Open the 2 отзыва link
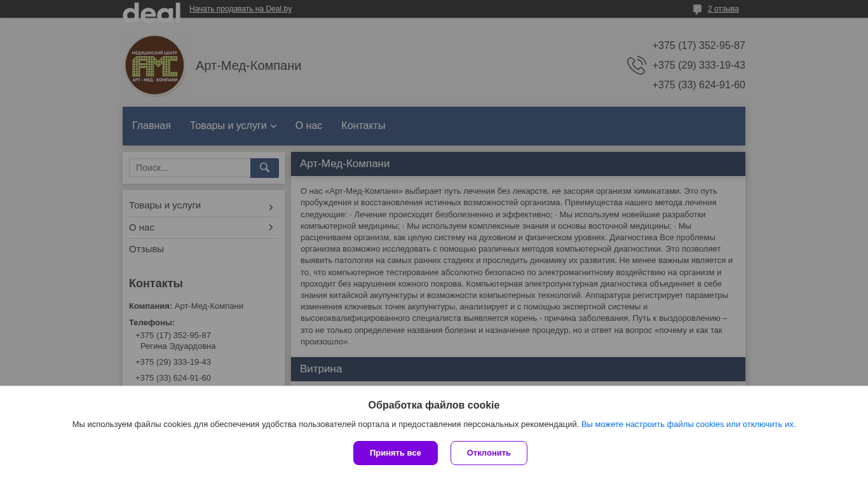 click(x=723, y=9)
